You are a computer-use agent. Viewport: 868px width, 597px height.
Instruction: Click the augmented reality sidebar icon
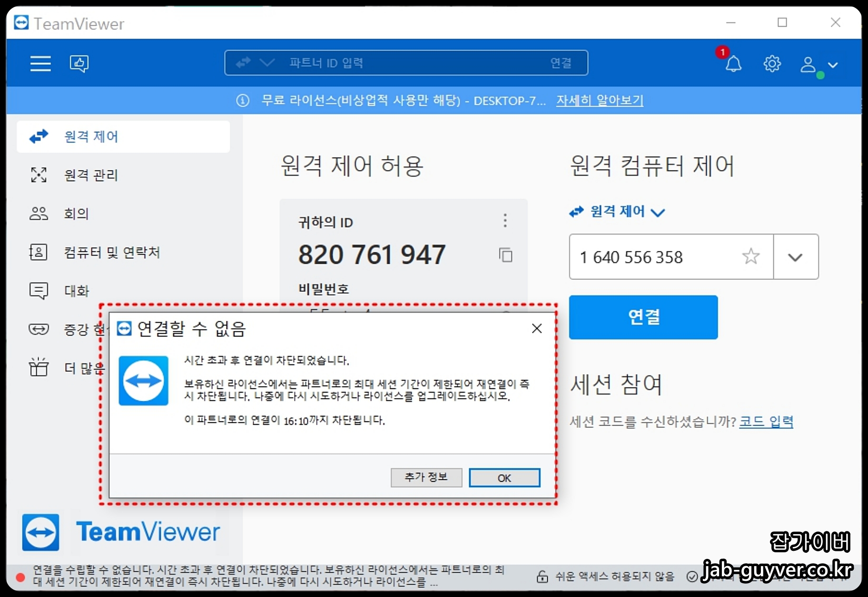click(39, 329)
